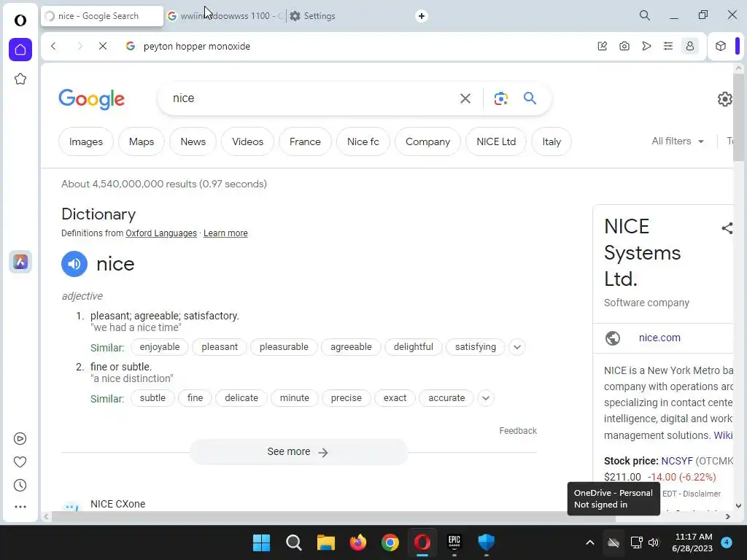The image size is (747, 560).
Task: Select the NICE Ltd filter chip
Action: coord(496,142)
